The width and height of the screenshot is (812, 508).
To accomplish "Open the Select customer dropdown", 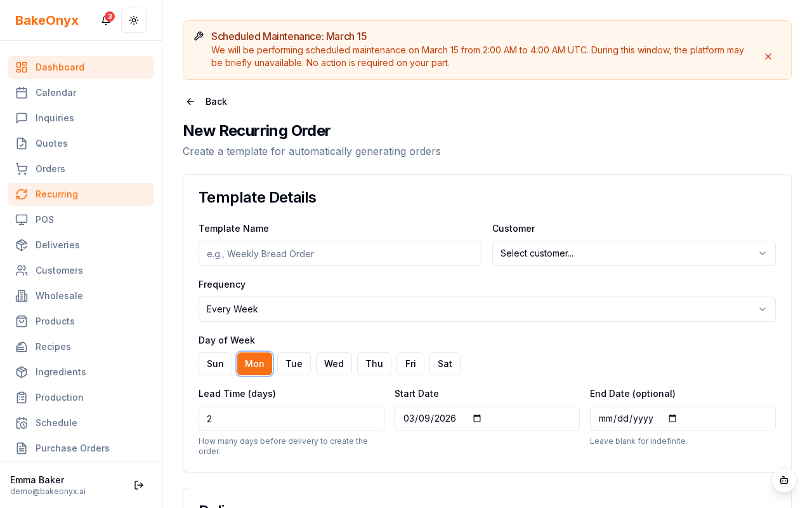I will 634,253.
